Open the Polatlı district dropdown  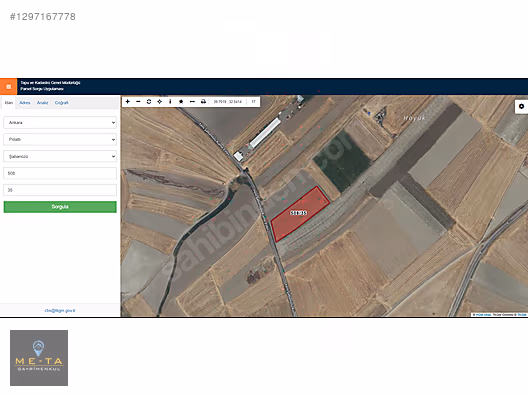coord(60,139)
